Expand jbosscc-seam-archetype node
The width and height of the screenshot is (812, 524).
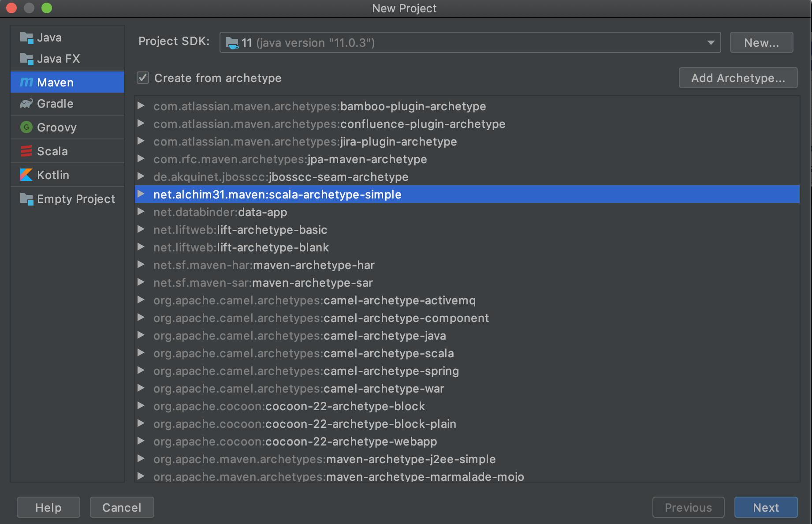click(141, 176)
